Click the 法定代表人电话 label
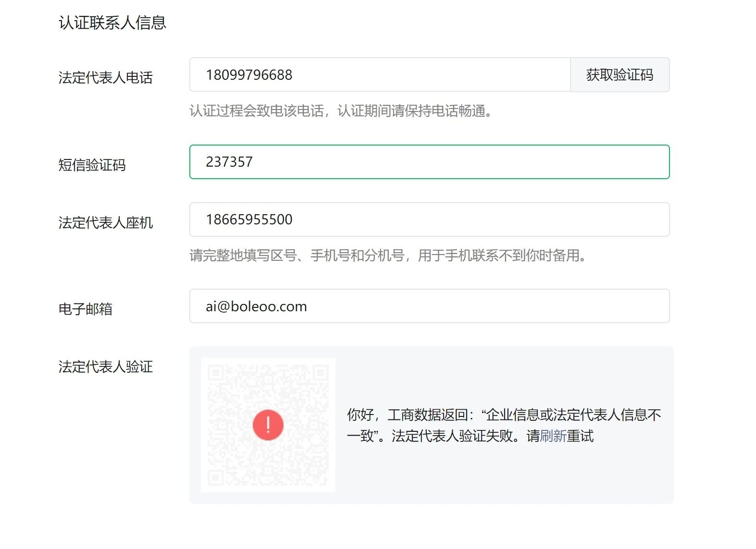756x549 pixels. [106, 78]
